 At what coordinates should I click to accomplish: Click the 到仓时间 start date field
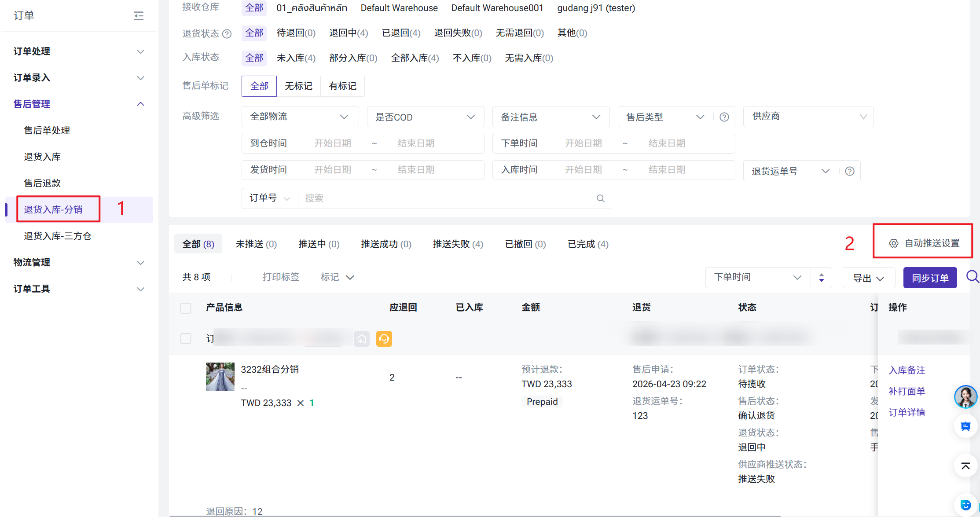coord(332,143)
